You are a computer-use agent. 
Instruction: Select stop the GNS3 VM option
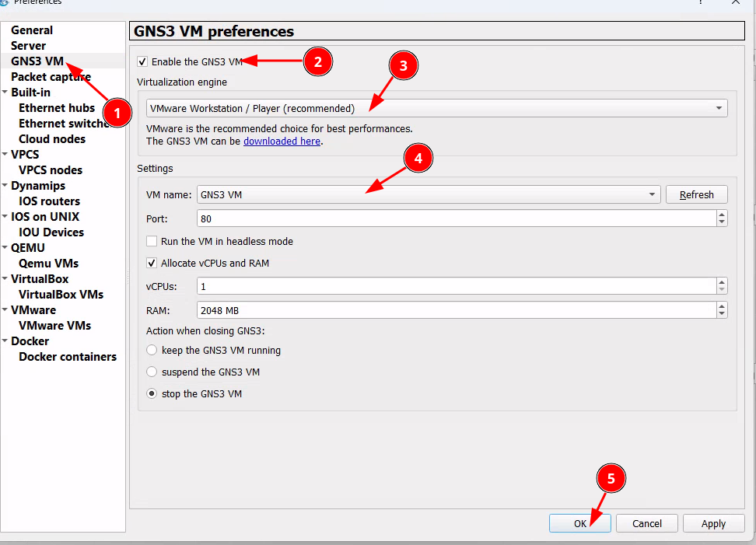152,394
